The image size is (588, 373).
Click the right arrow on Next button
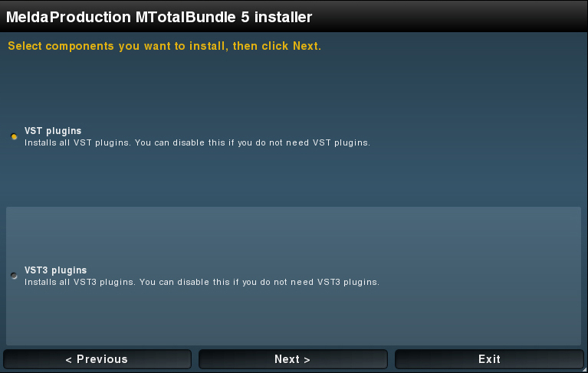(307, 360)
